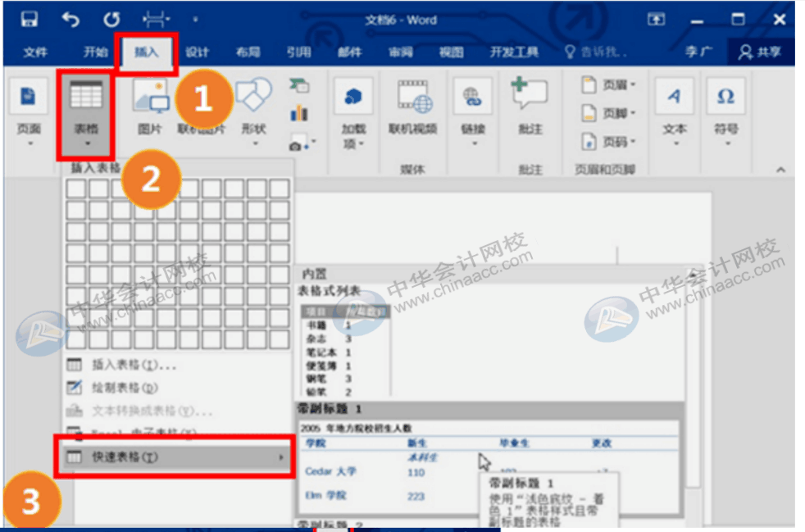Redo with the repeat arrow icon
Viewport: 805px width, 532px height.
(x=111, y=20)
